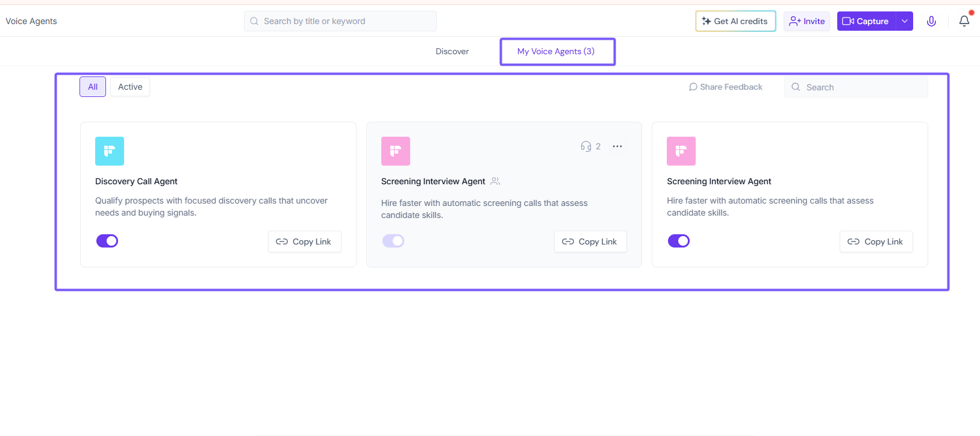Click the second Screening Interview Agent pink icon
This screenshot has width=980, height=436.
681,151
